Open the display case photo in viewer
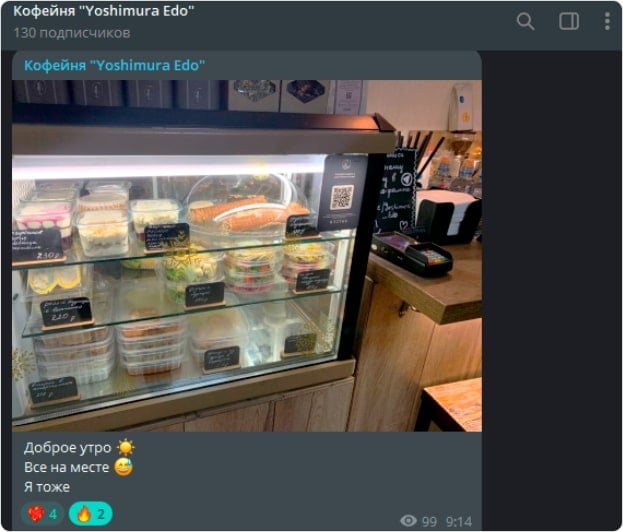This screenshot has width=623, height=532. coord(247,255)
